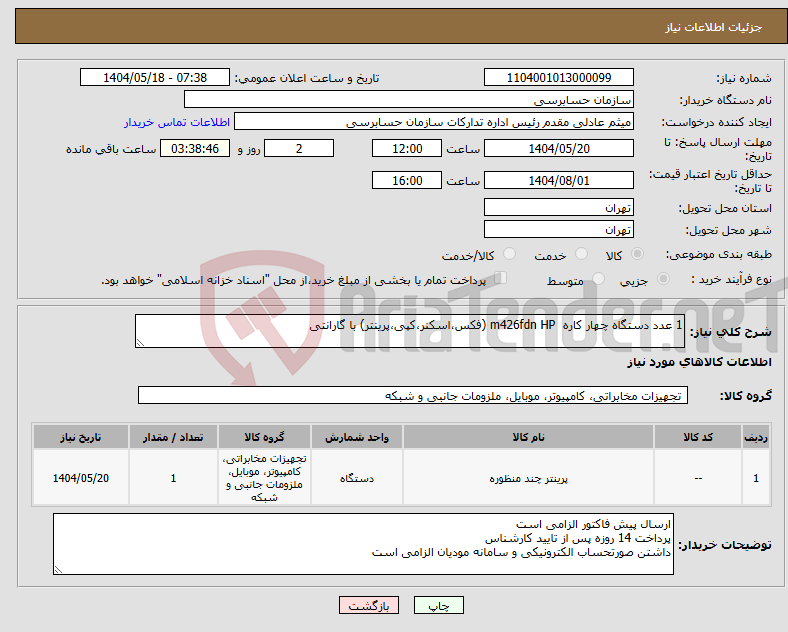This screenshot has height=632, width=788.
Task: Click the goods group cell in table row
Action: 264,478
